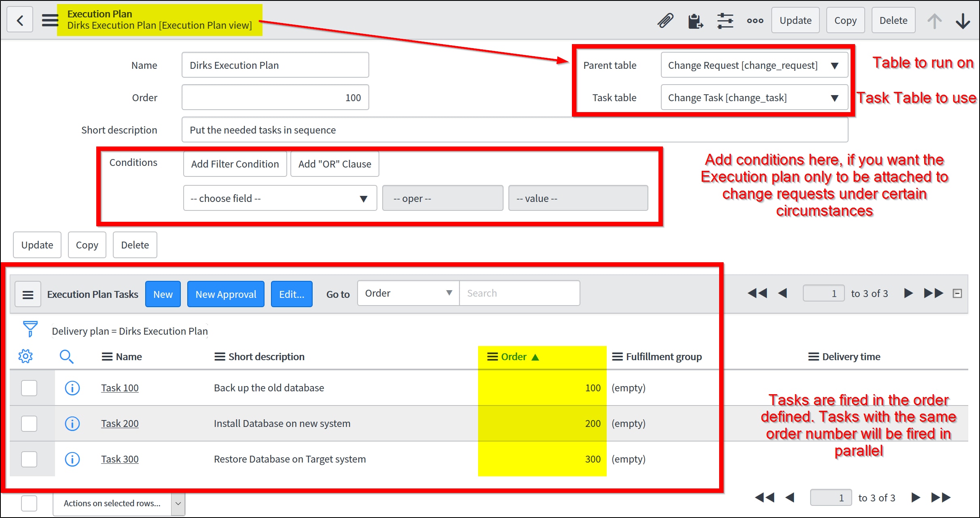This screenshot has width=980, height=518.
Task: Open the Task 100 link
Action: tap(120, 388)
